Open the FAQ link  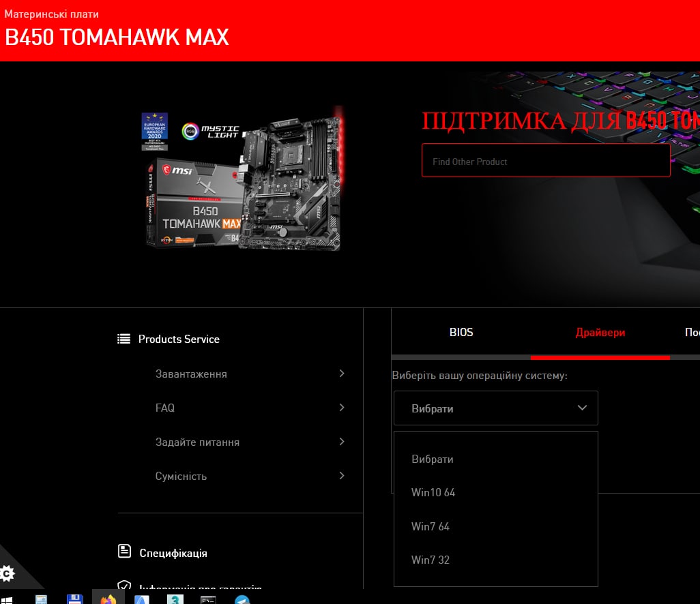(164, 408)
